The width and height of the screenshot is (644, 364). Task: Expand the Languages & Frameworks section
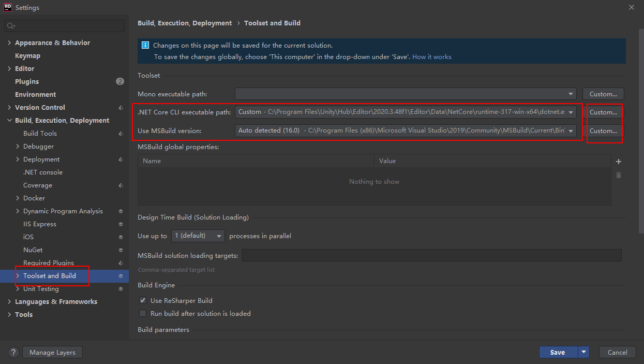(9, 302)
